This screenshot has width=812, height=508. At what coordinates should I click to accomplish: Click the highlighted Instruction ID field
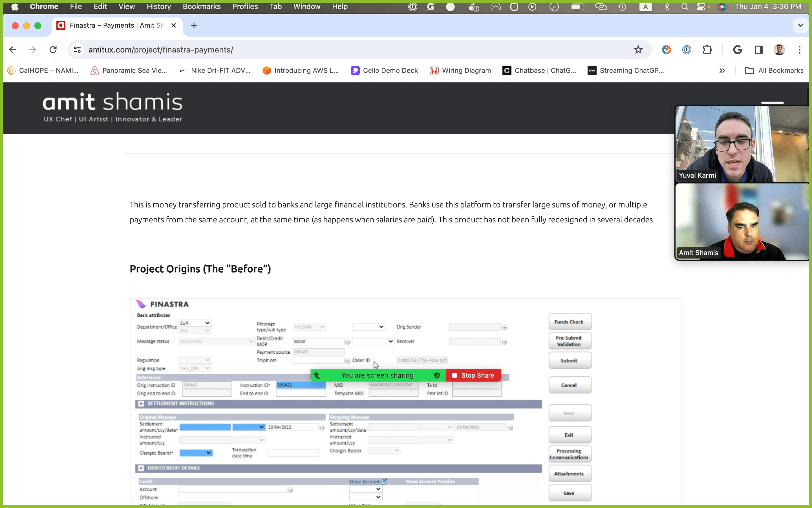(x=301, y=385)
